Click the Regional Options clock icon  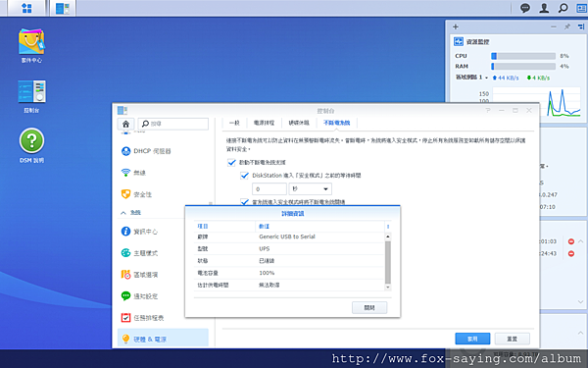pos(125,275)
